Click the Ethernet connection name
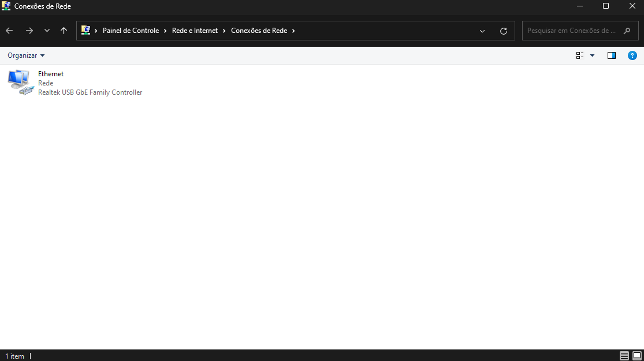The height and width of the screenshot is (361, 644). pyautogui.click(x=51, y=74)
